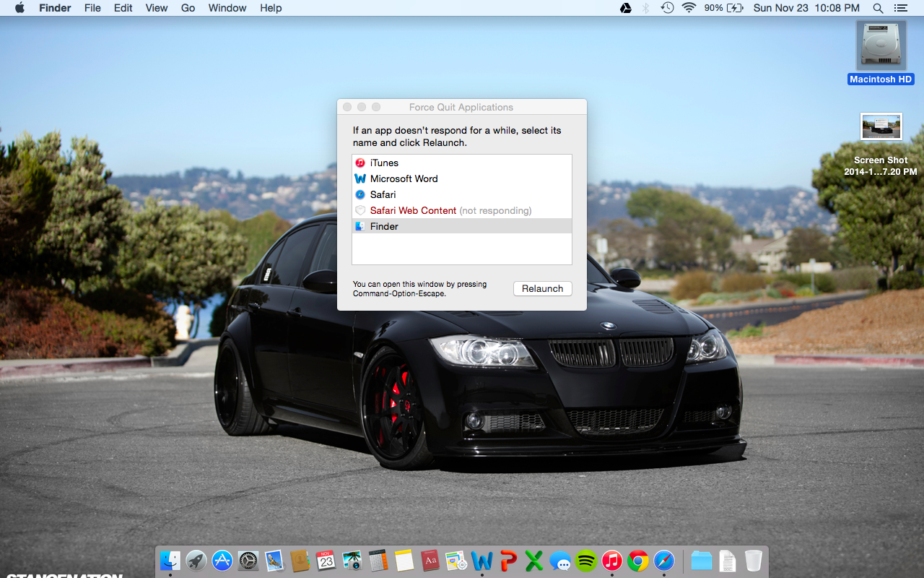The image size is (924, 578).
Task: Open Finder from the Dock
Action: pos(170,560)
